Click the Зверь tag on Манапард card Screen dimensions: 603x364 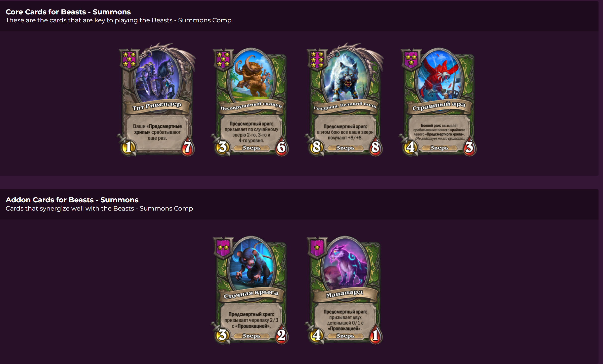point(345,336)
